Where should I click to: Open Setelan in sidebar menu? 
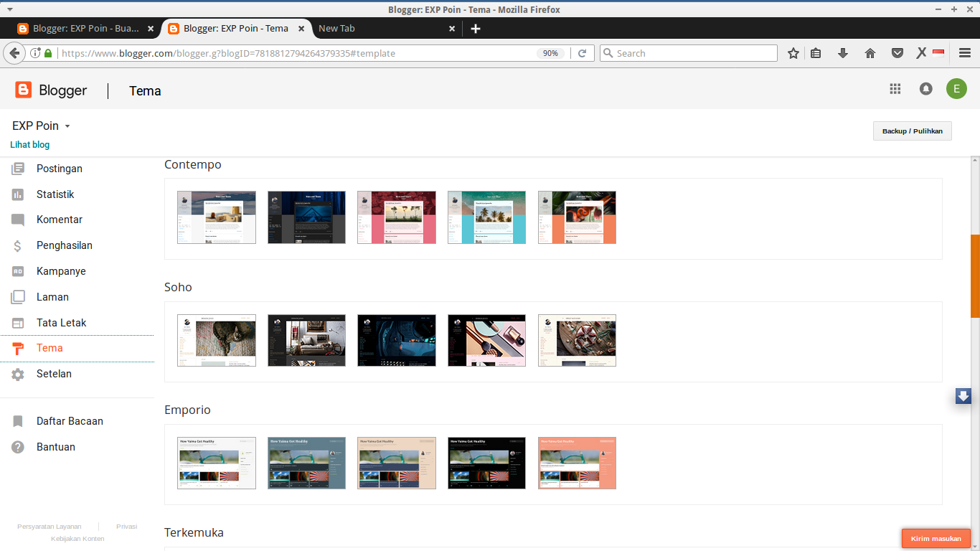point(54,374)
